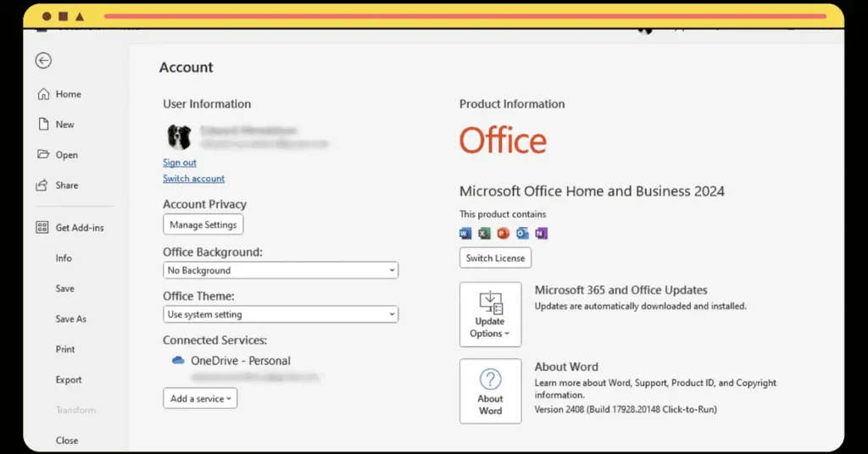Screen dimensions: 868x454
Task: Select Close in the sidebar
Action: tap(67, 440)
